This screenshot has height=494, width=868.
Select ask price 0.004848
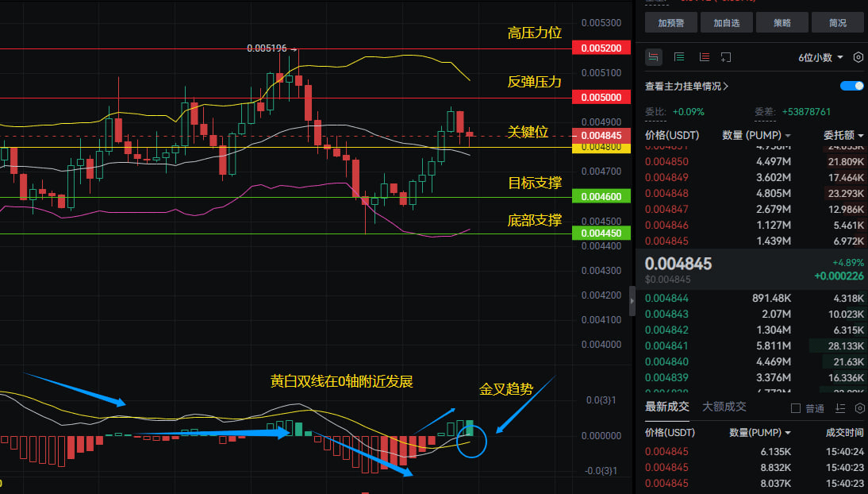(x=666, y=194)
